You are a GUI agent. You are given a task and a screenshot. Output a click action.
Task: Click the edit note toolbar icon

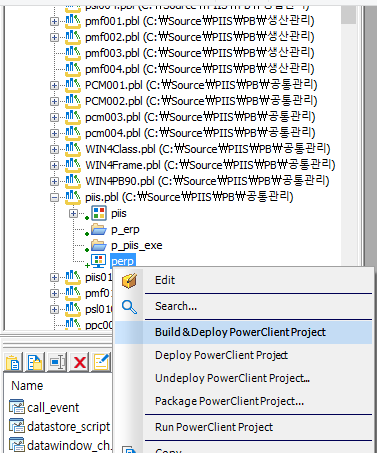point(101,362)
